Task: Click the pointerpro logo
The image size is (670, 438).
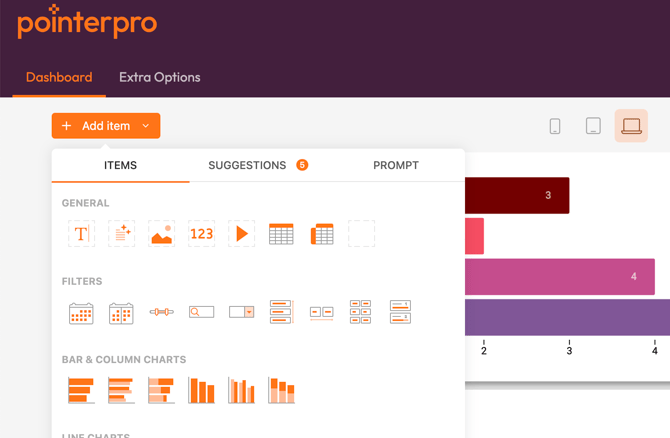Action: pyautogui.click(x=87, y=22)
